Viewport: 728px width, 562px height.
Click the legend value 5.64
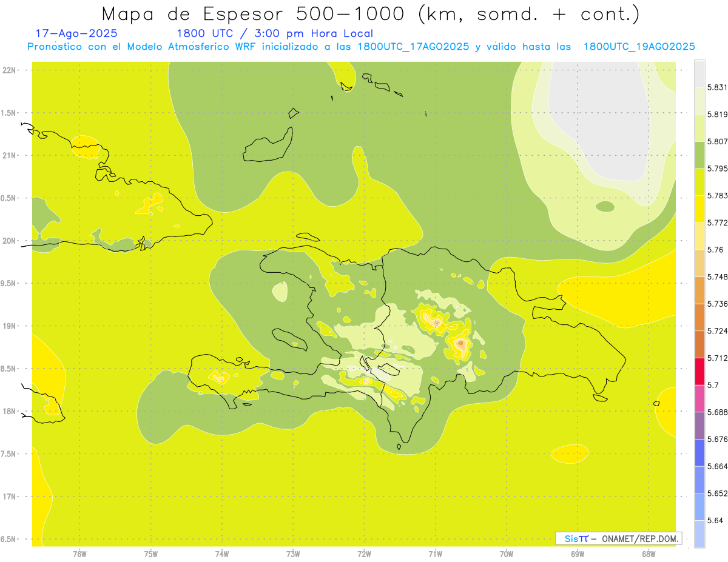tap(715, 520)
